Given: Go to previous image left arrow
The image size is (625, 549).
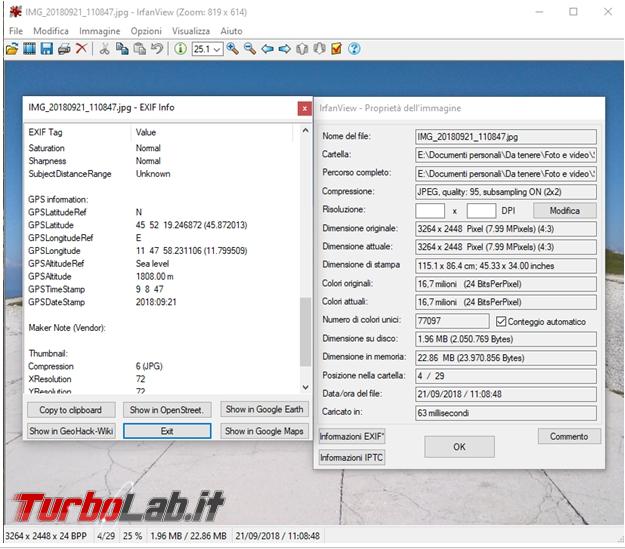Looking at the screenshot, I should click(267, 49).
